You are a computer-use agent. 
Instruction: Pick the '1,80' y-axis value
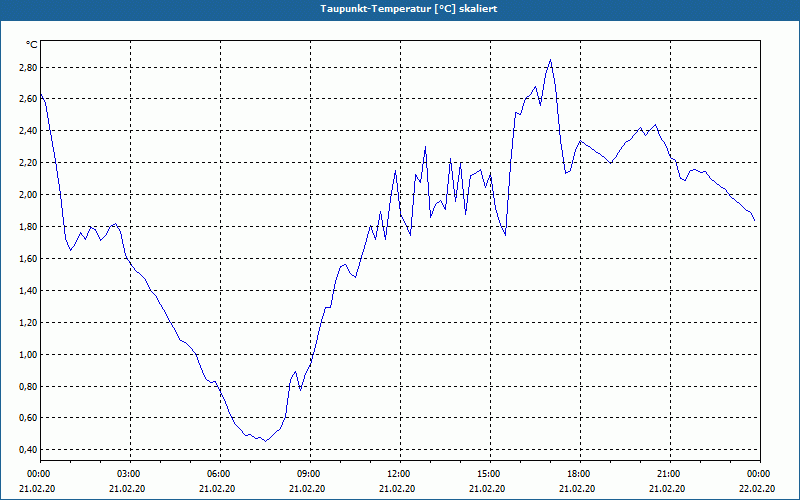(28, 227)
